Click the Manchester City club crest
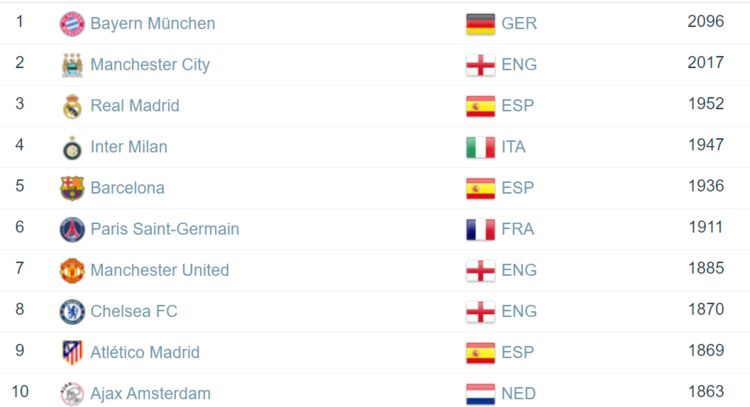Screen dimensions: 750x407 pyautogui.click(x=72, y=65)
